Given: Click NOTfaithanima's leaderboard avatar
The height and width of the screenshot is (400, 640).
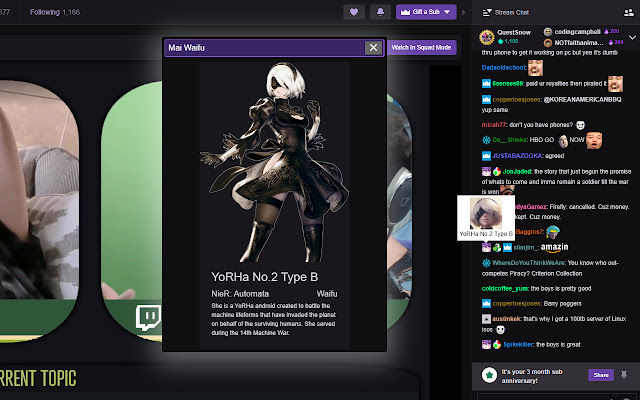Looking at the screenshot, I should [548, 42].
